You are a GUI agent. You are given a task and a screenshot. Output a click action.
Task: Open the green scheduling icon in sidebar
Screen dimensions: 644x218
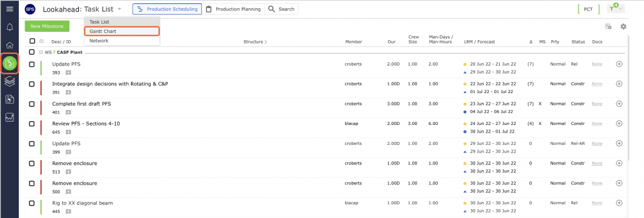click(x=9, y=63)
